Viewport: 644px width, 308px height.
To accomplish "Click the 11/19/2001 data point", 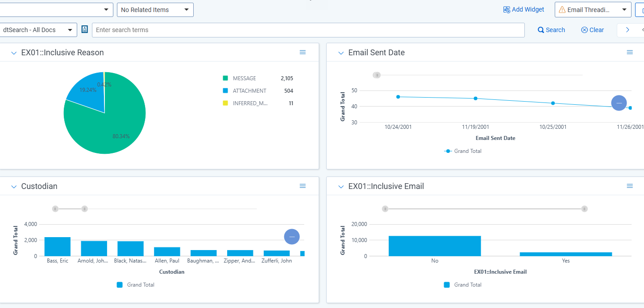I will tap(476, 99).
